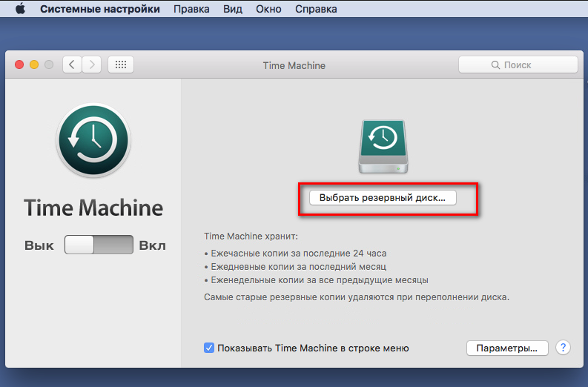Image resolution: width=588 pixels, height=387 pixels.
Task: Expand the Вид menu
Action: click(231, 10)
